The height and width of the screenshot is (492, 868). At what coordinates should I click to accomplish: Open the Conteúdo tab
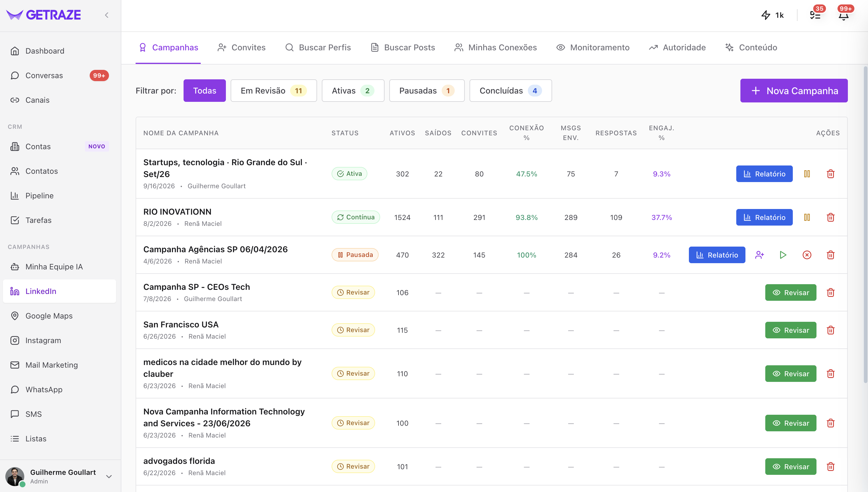(x=751, y=47)
